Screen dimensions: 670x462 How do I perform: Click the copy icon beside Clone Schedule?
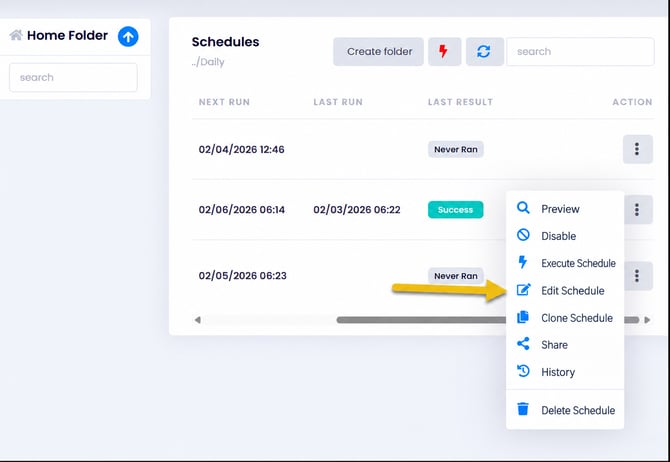tap(523, 317)
